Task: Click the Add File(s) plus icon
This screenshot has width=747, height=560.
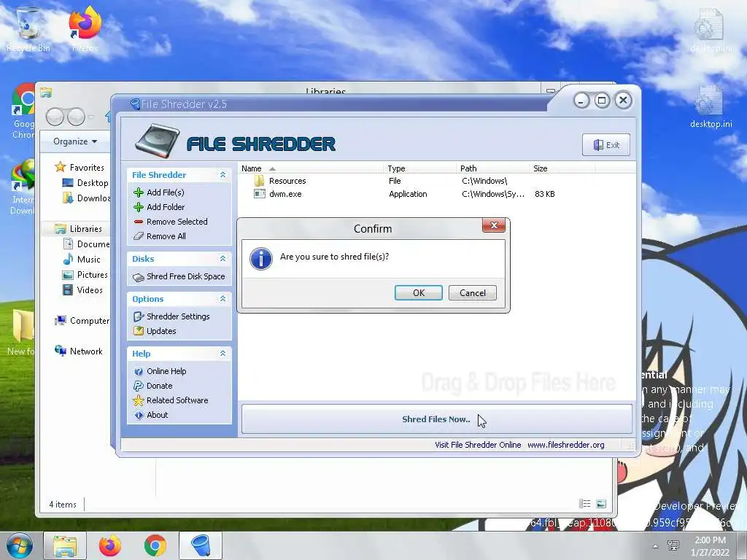Action: pyautogui.click(x=139, y=192)
